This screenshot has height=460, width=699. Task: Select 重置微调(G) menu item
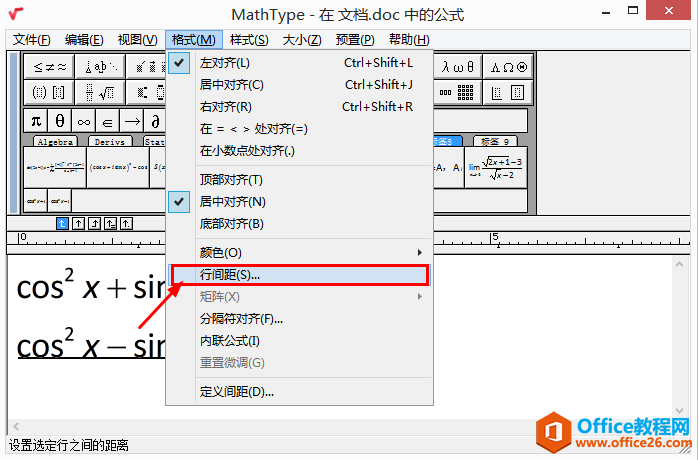point(299,363)
